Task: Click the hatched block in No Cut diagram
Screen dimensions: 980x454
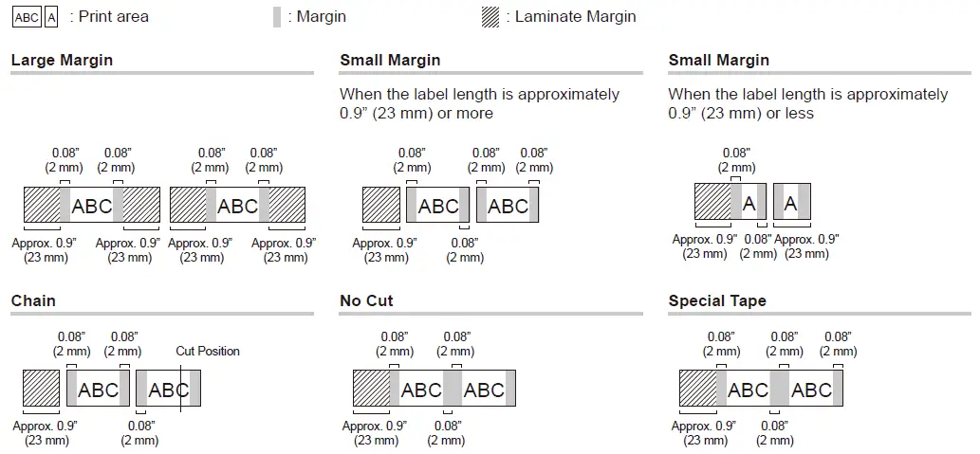Action: 371,390
